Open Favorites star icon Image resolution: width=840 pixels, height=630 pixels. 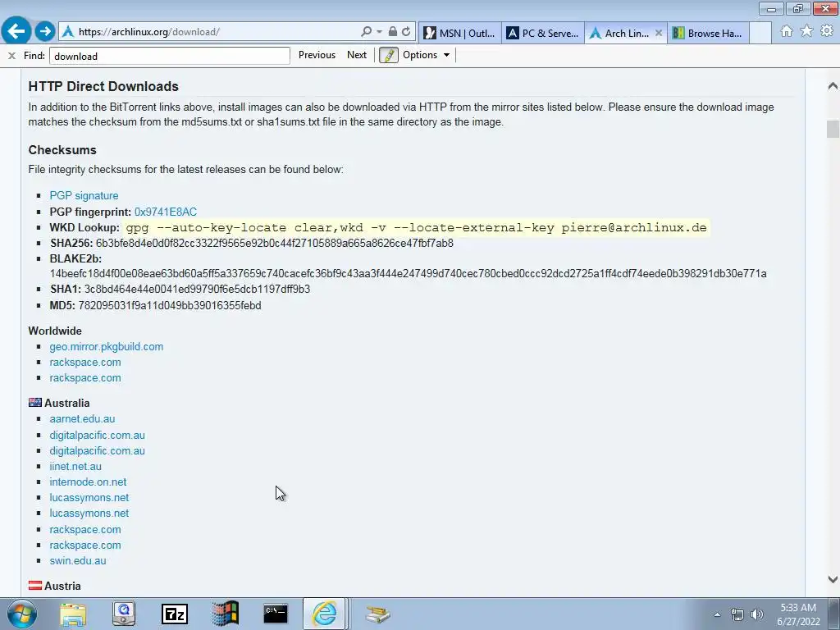(806, 31)
